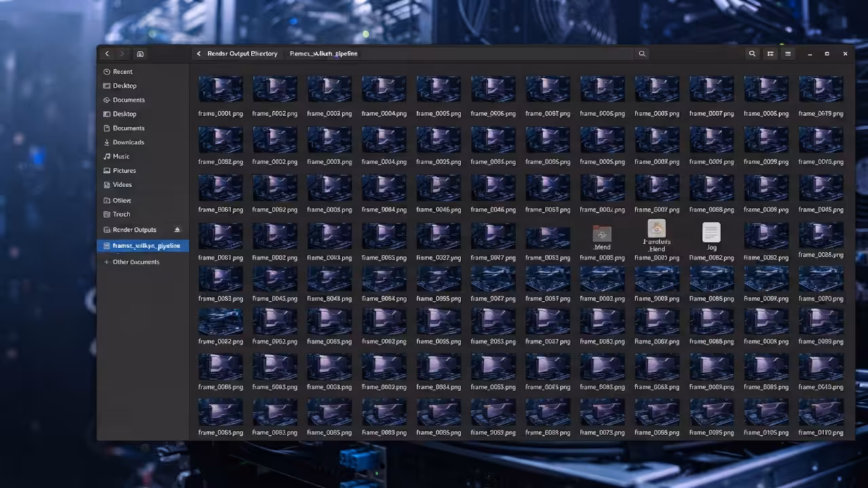Select thumbnail frame_0067.png

[656, 321]
